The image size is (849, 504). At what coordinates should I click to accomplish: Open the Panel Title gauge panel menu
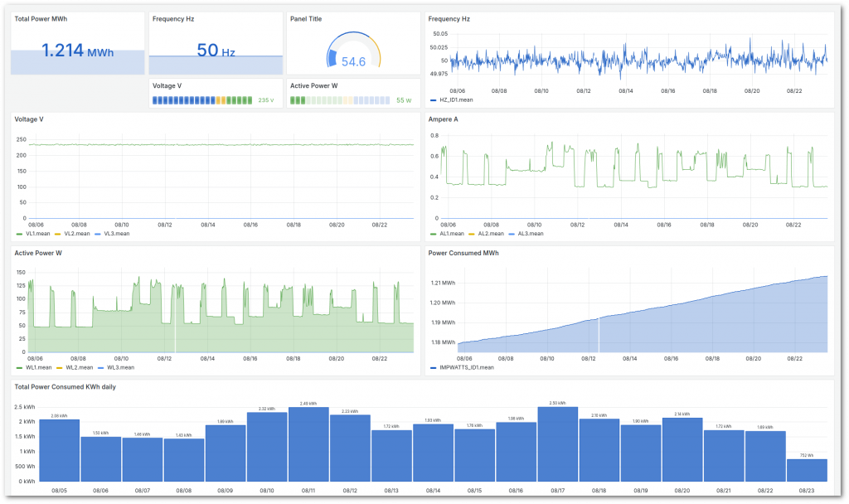[306, 18]
